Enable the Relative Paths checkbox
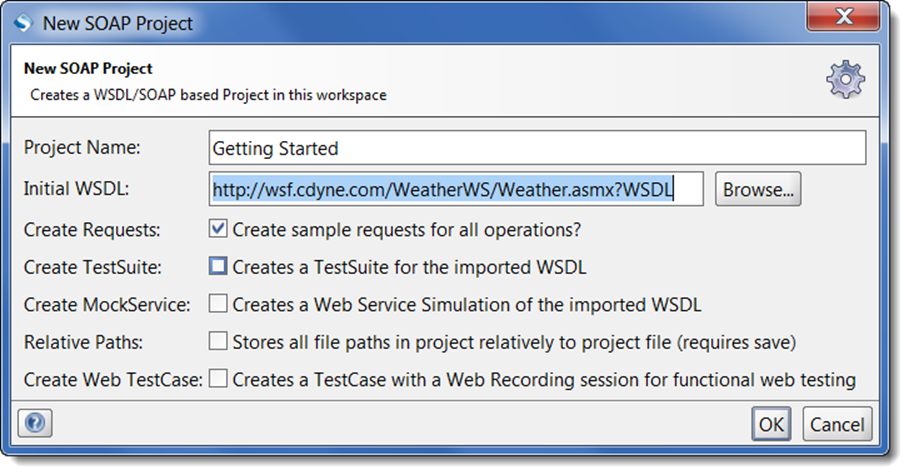Viewport: 909px width, 475px height. click(x=218, y=341)
